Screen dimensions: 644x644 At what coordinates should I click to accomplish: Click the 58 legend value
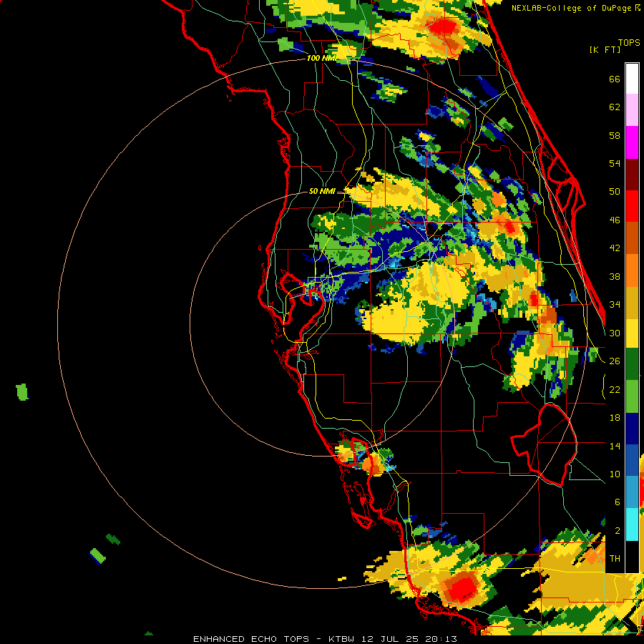[x=615, y=135]
